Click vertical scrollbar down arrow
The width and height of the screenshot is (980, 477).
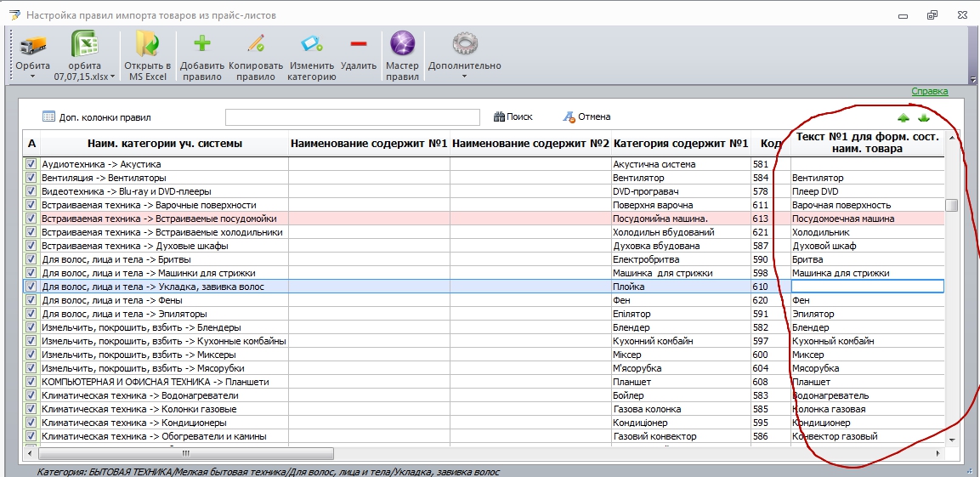[952, 440]
